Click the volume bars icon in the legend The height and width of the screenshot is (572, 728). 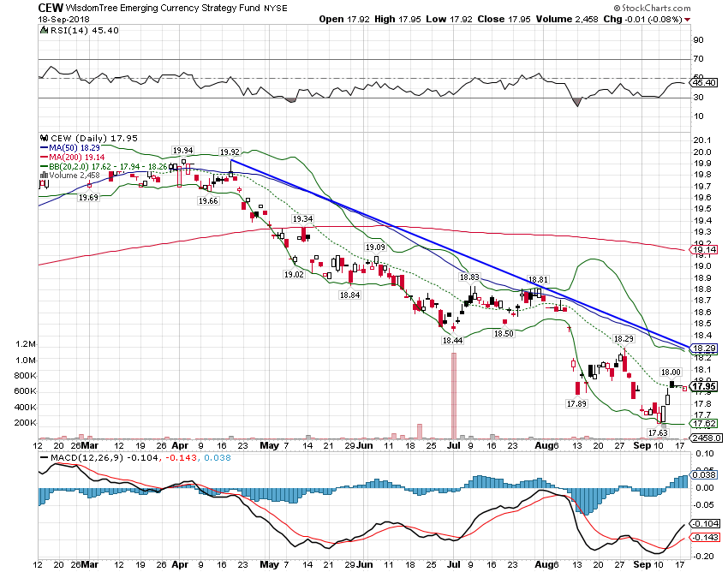44,175
